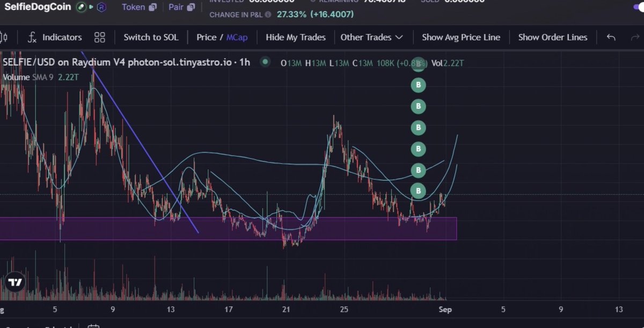Click the SelfieDogCoin token name
The height and width of the screenshot is (328, 644).
coord(38,7)
